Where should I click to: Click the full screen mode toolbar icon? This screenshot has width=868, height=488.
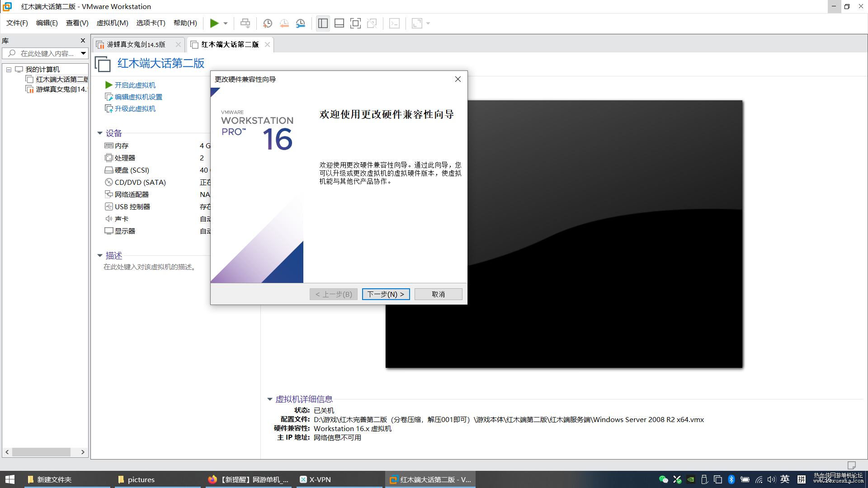tap(355, 23)
